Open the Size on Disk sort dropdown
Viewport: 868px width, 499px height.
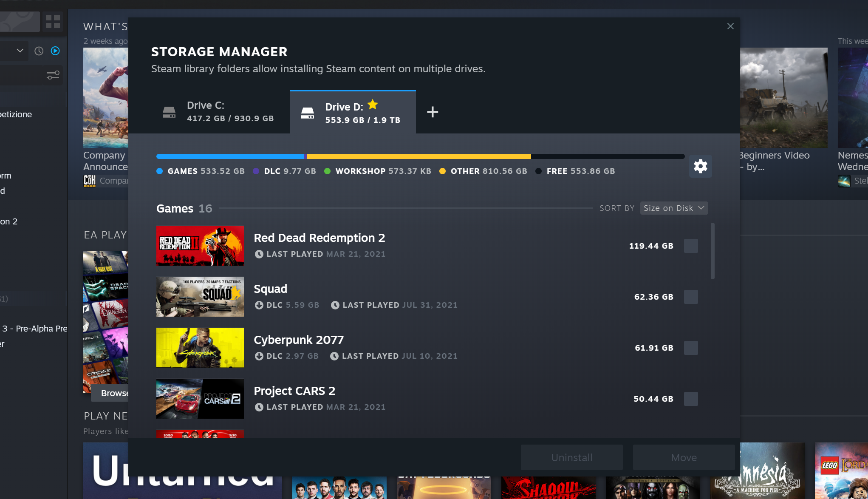(674, 208)
